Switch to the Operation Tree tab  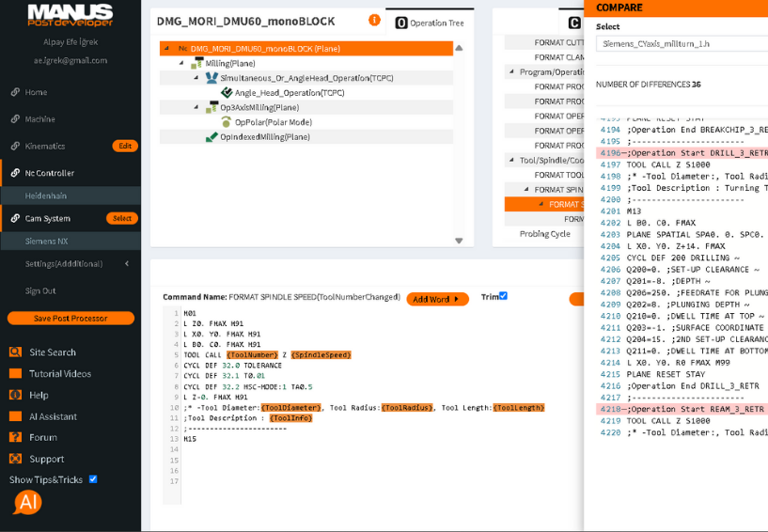[429, 22]
